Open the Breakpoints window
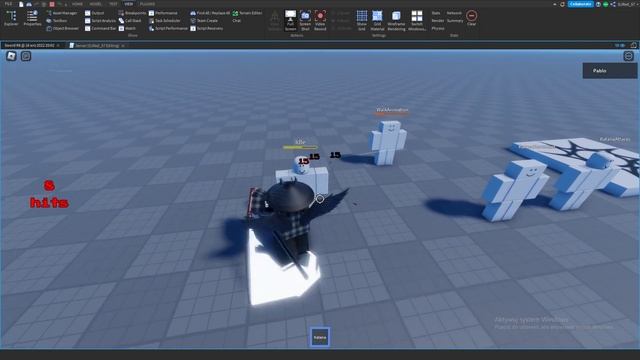Image resolution: width=640 pixels, height=360 pixels. click(132, 13)
